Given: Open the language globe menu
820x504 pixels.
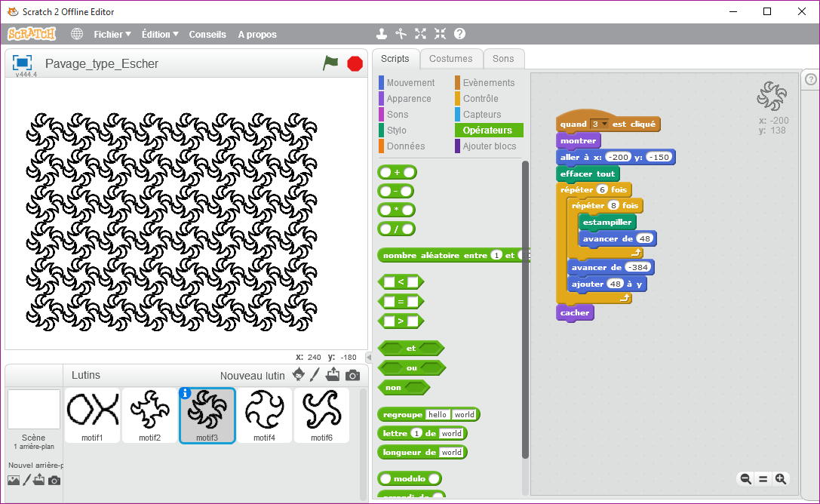Looking at the screenshot, I should 76,34.
